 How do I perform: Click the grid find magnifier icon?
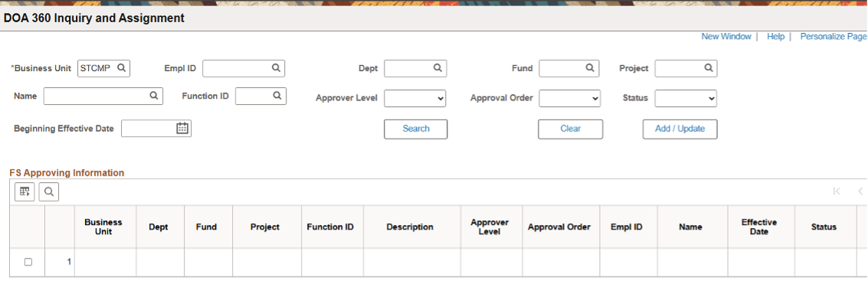pyautogui.click(x=49, y=191)
